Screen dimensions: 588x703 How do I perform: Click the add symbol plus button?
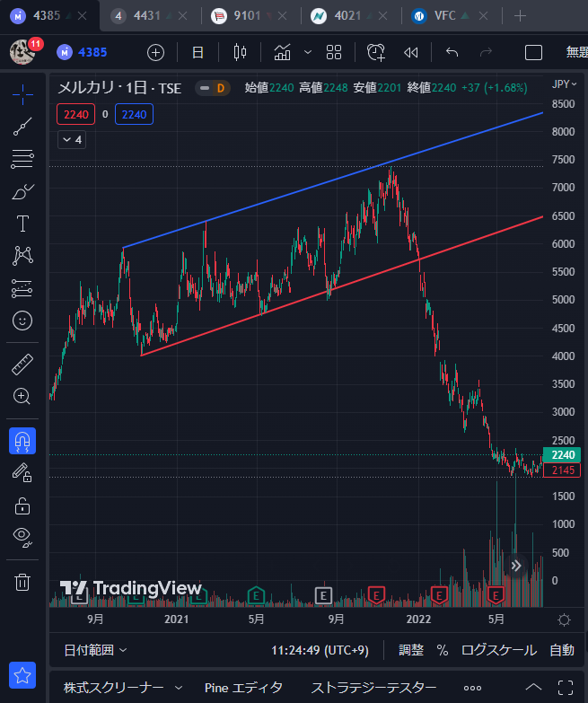(x=155, y=52)
